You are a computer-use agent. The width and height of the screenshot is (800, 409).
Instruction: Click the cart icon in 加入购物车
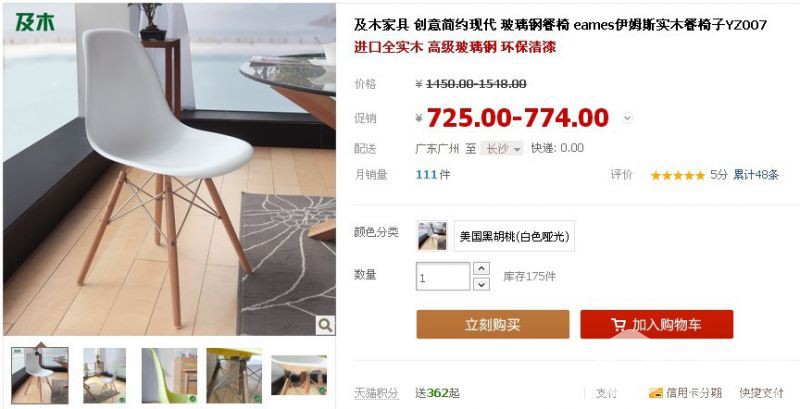pyautogui.click(x=618, y=325)
